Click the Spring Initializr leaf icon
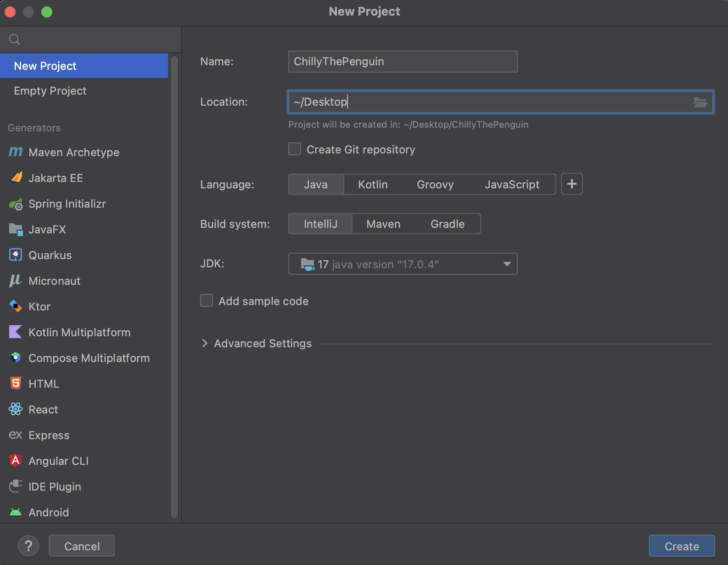The height and width of the screenshot is (565, 728). point(16,204)
